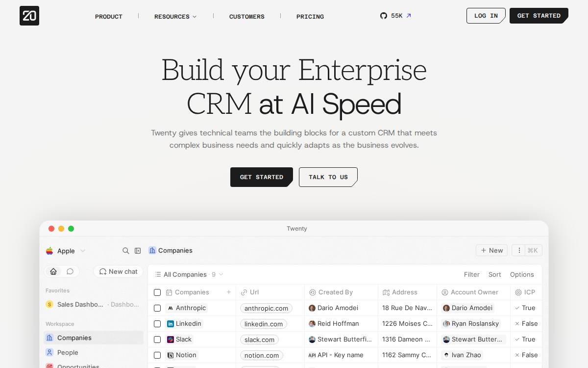Go to the Customers page
The image size is (588, 368).
[247, 17]
